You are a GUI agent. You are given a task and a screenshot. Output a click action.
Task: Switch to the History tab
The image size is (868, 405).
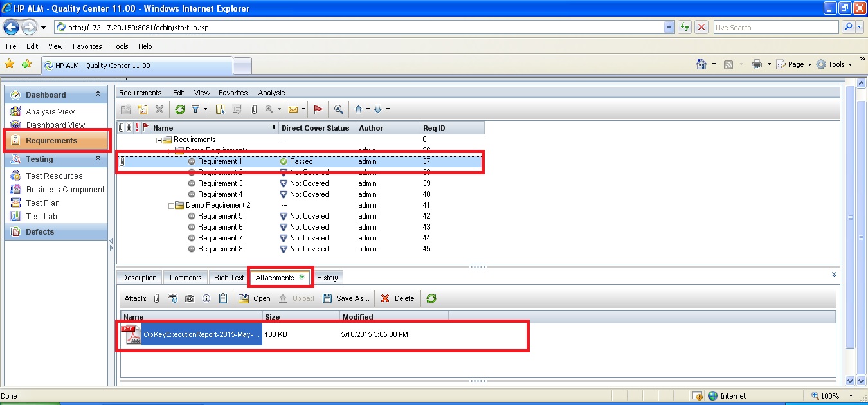coord(327,278)
